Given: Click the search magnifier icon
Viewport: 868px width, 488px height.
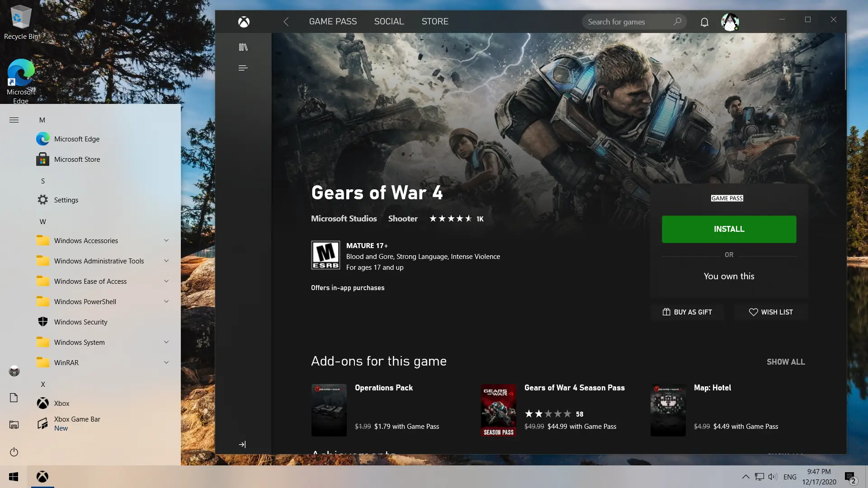Looking at the screenshot, I should (x=677, y=22).
